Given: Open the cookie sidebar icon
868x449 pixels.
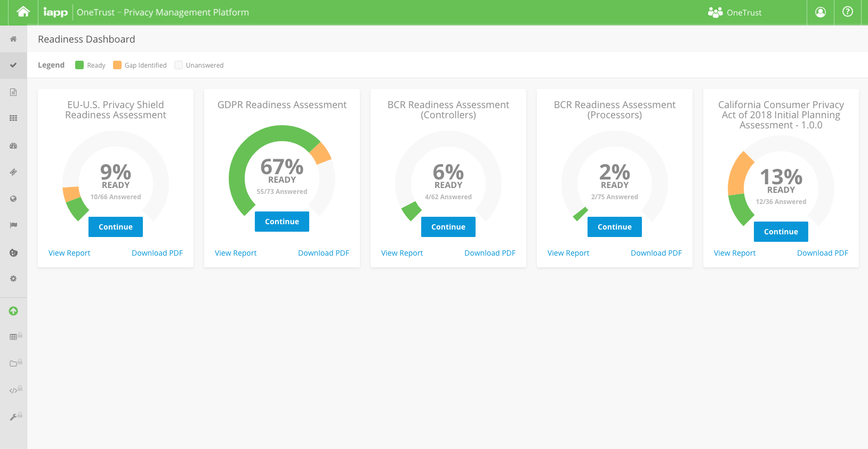Looking at the screenshot, I should tap(13, 252).
